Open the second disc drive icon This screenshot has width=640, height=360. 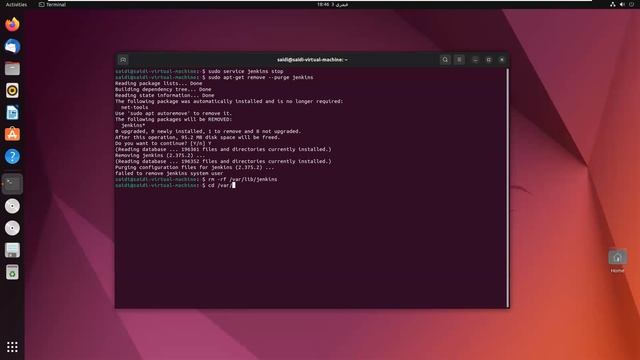(12, 228)
